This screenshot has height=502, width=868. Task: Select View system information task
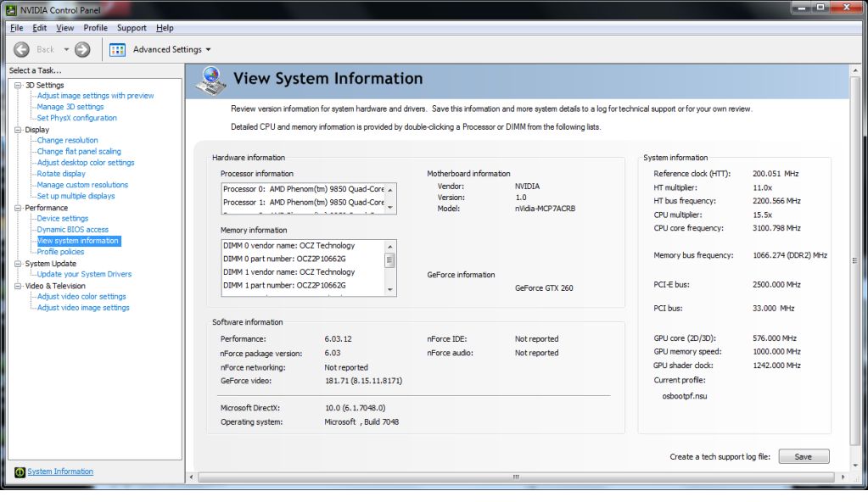point(78,241)
